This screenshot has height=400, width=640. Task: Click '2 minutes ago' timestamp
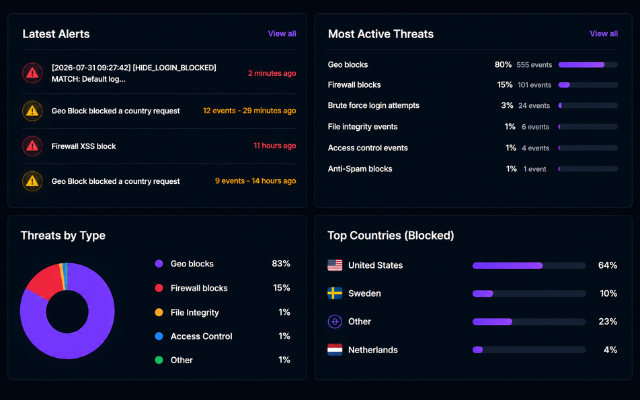[272, 73]
